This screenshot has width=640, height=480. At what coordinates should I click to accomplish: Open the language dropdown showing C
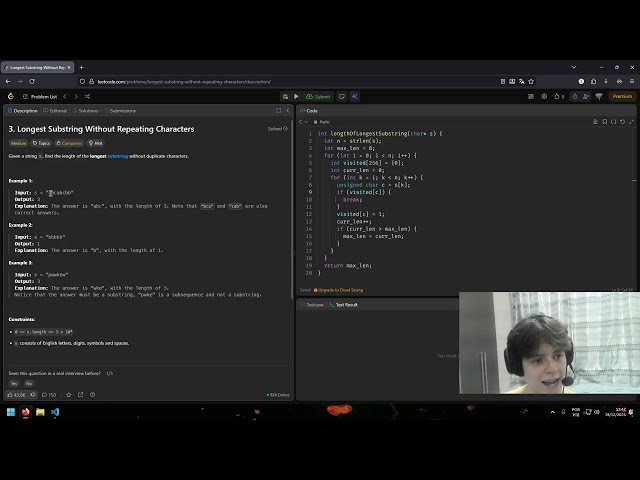click(x=303, y=122)
